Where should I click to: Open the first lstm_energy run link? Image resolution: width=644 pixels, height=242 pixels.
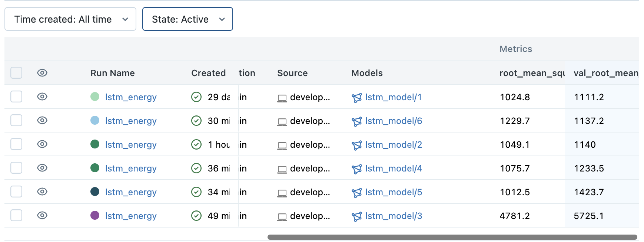[x=131, y=97]
